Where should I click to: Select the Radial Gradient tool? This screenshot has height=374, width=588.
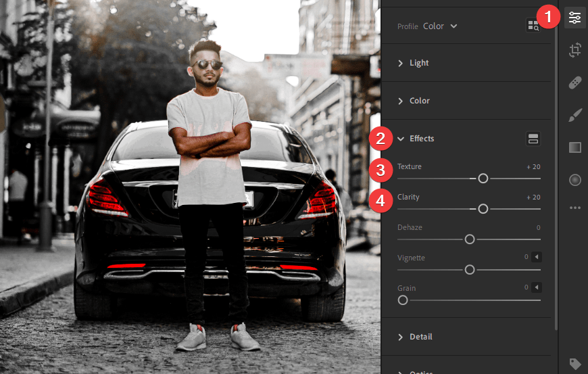(575, 180)
